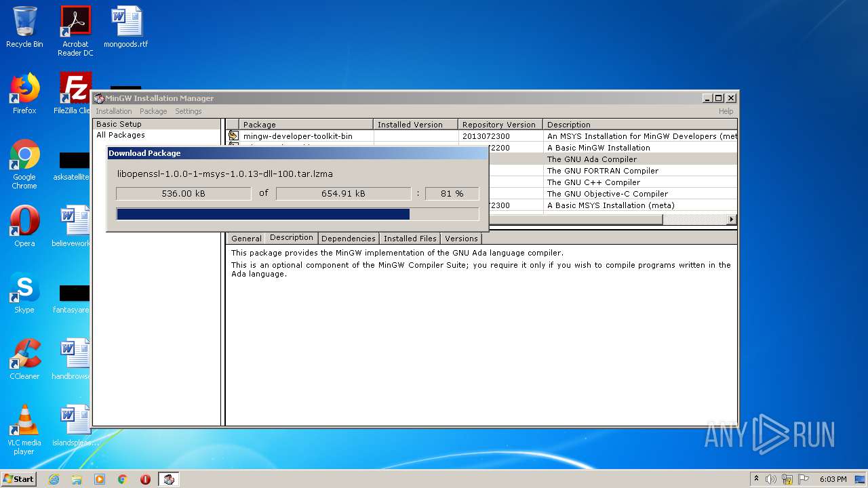Click the 654.91 kB total size field

[x=343, y=194]
